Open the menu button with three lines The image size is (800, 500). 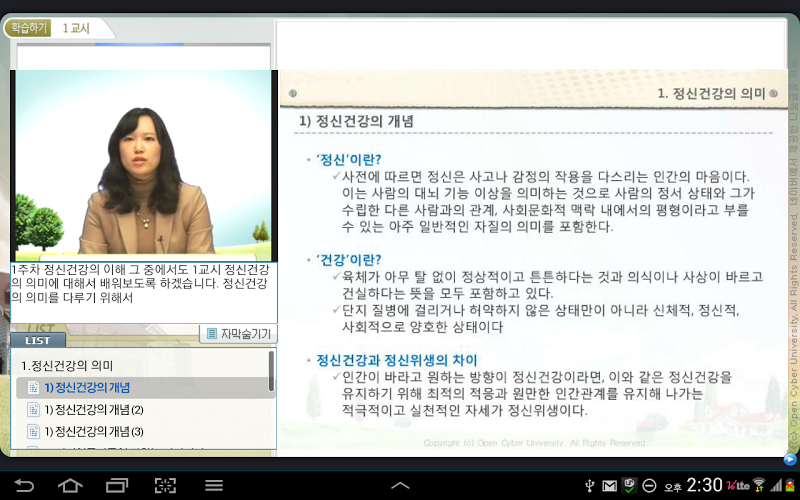(214, 485)
